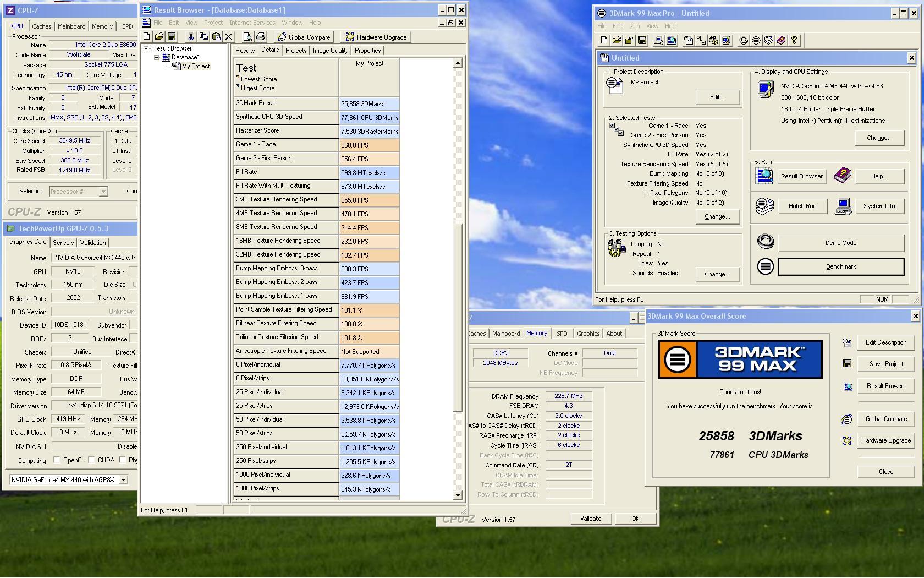Viewport: 924px width, 578px height.
Task: Click Print icon in Result Browser toolbar
Action: coord(261,37)
